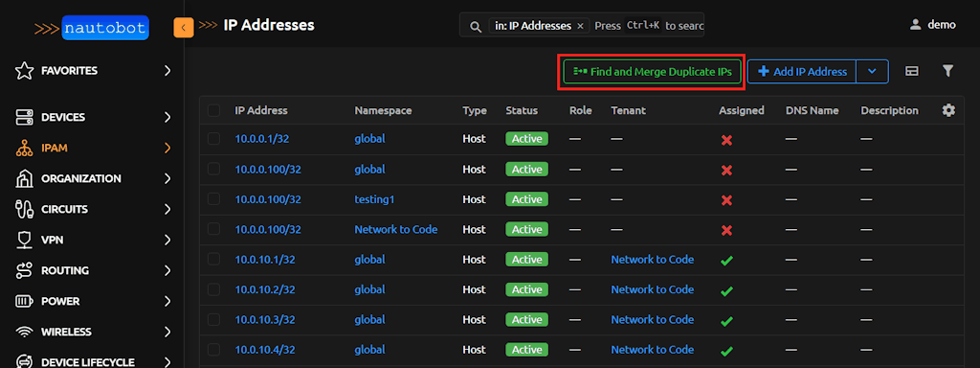The height and width of the screenshot is (368, 980).
Task: Click the red X for 10.0.0.1/32
Action: pos(726,140)
